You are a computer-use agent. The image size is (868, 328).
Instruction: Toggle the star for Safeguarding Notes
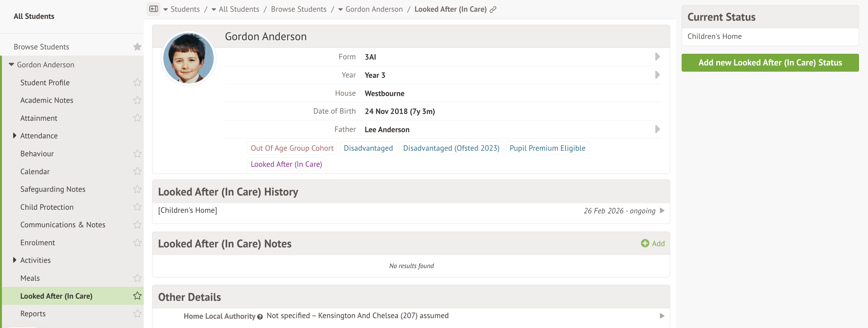[x=137, y=189]
